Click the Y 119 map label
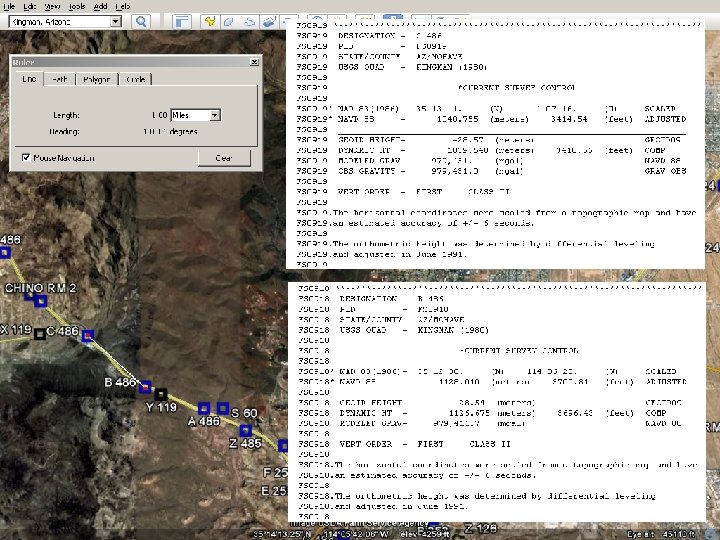 tap(161, 407)
